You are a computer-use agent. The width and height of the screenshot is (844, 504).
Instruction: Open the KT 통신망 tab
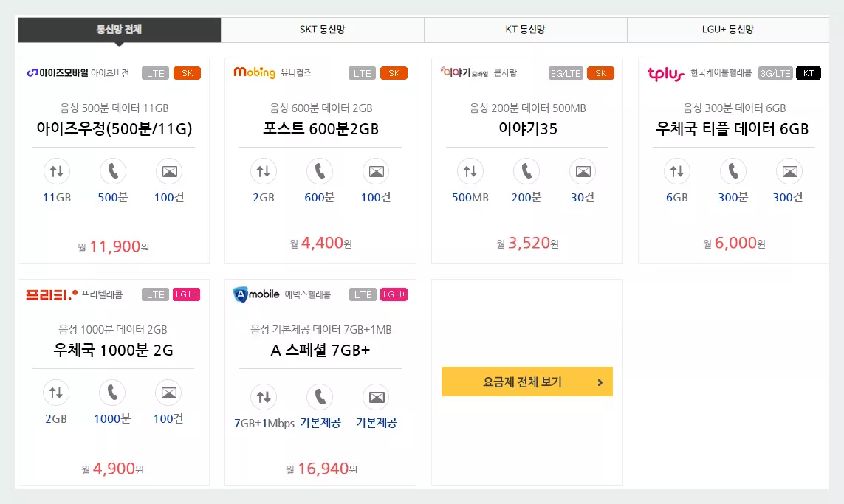pyautogui.click(x=525, y=30)
